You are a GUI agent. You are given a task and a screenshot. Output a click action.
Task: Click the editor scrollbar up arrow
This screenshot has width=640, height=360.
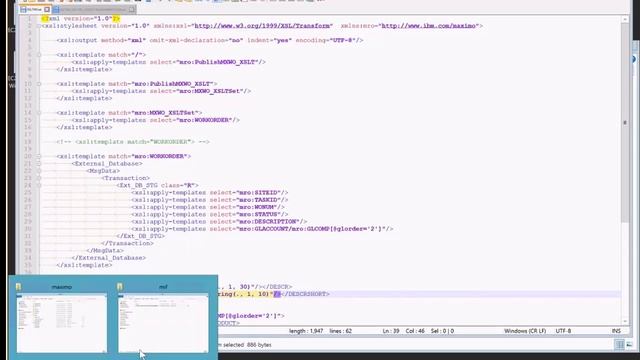tap(625, 19)
